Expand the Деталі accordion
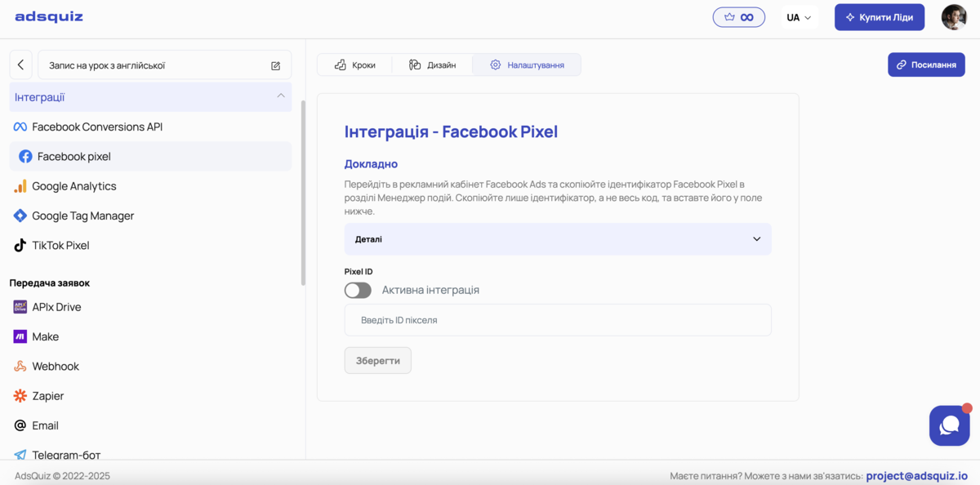The width and height of the screenshot is (980, 485). coord(558,239)
